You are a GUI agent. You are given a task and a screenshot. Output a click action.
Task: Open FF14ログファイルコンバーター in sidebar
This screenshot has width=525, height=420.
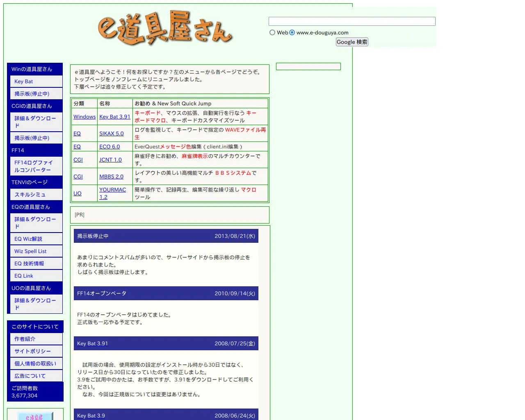33,166
